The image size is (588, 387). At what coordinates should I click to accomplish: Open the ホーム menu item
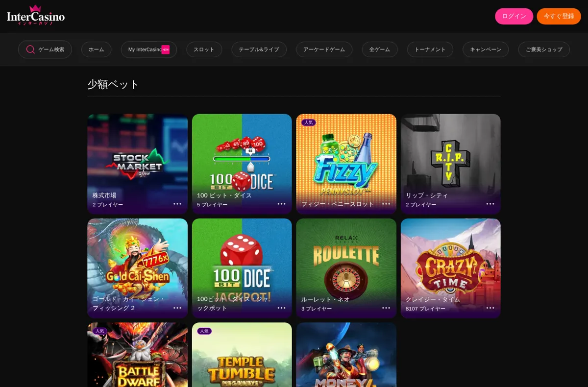(x=97, y=49)
